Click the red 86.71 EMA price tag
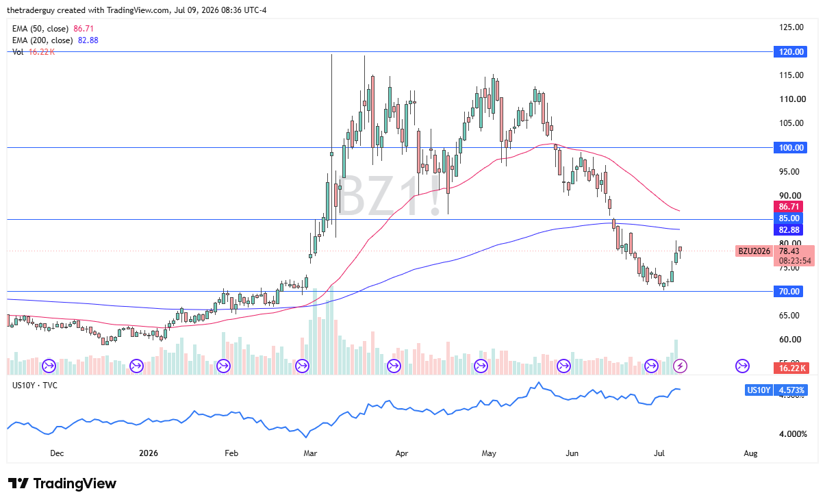Viewport: 825px width, 504px height. 789,206
